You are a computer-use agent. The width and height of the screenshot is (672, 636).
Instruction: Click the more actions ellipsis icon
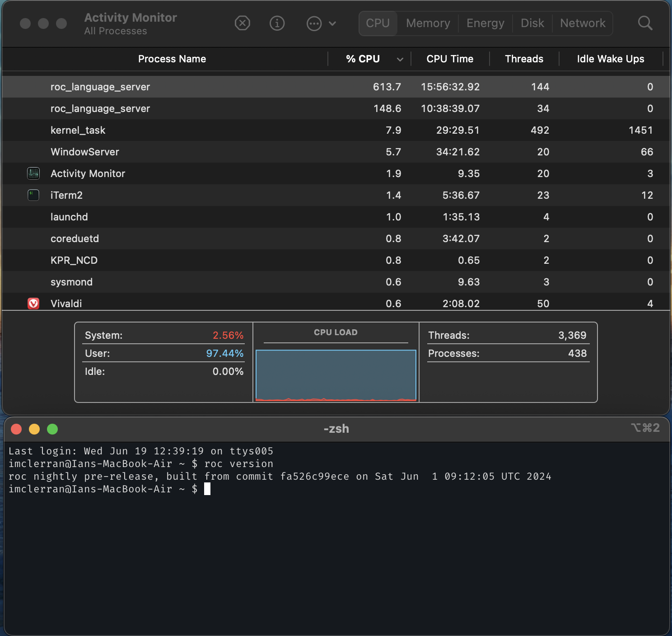click(314, 23)
